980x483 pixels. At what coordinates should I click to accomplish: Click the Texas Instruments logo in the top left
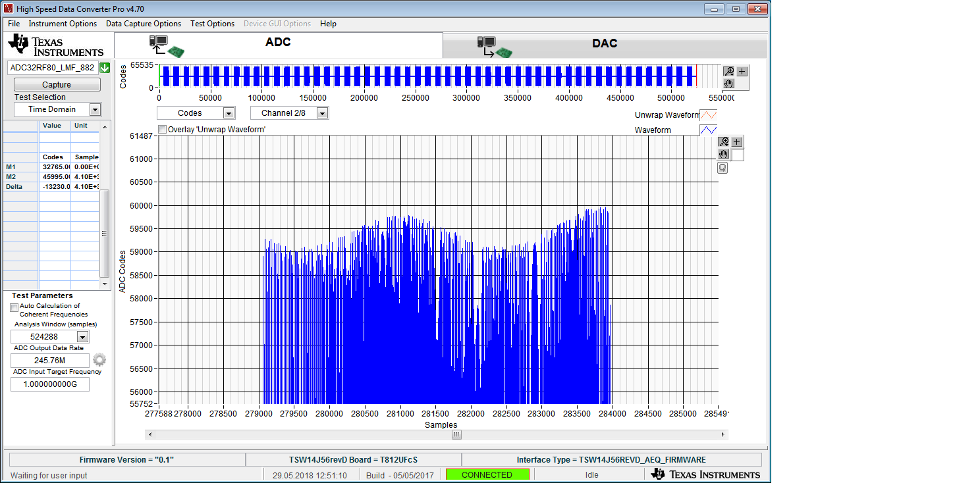56,45
